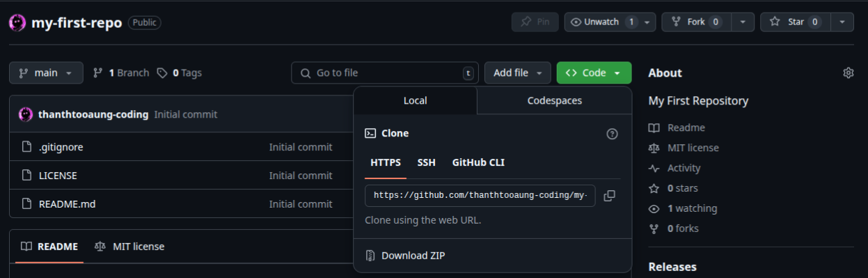Viewport: 868px width, 278px height.
Task: Click the Readme link in About
Action: pyautogui.click(x=686, y=128)
